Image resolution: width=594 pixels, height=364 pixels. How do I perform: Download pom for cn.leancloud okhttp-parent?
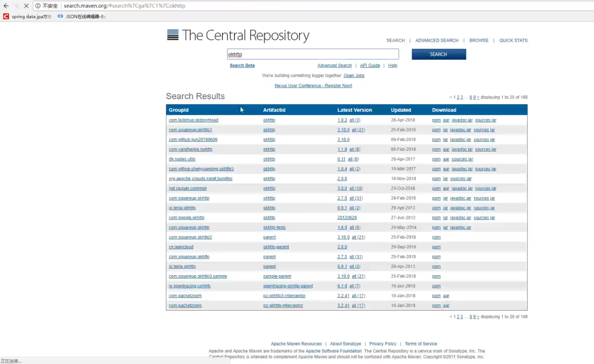pyautogui.click(x=437, y=247)
